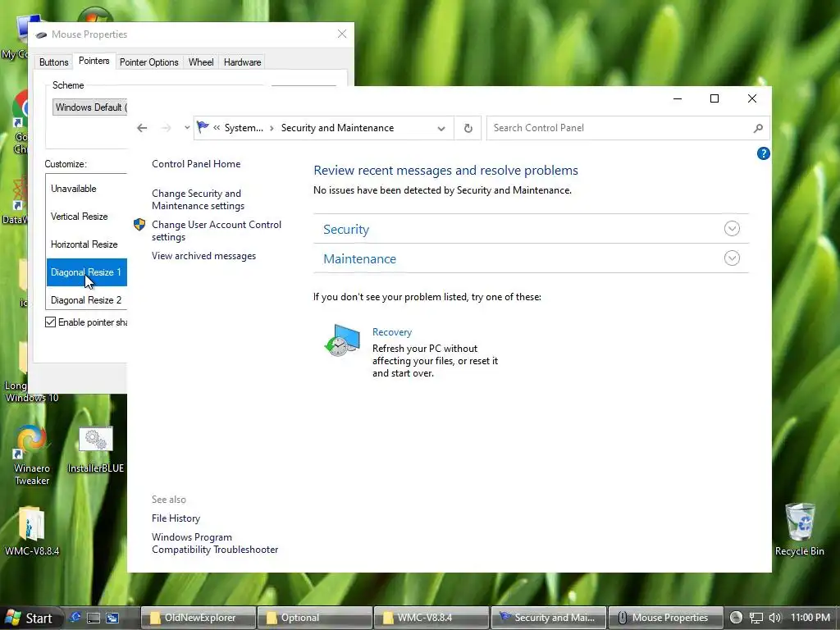The height and width of the screenshot is (630, 840).
Task: Open InstallerBLUE desktop icon
Action: click(x=96, y=450)
